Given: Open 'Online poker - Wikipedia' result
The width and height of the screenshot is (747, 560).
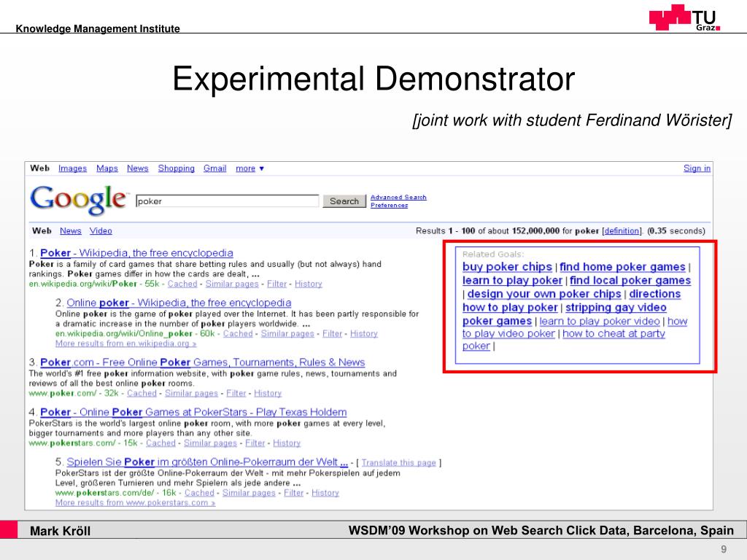Looking at the screenshot, I should [179, 303].
